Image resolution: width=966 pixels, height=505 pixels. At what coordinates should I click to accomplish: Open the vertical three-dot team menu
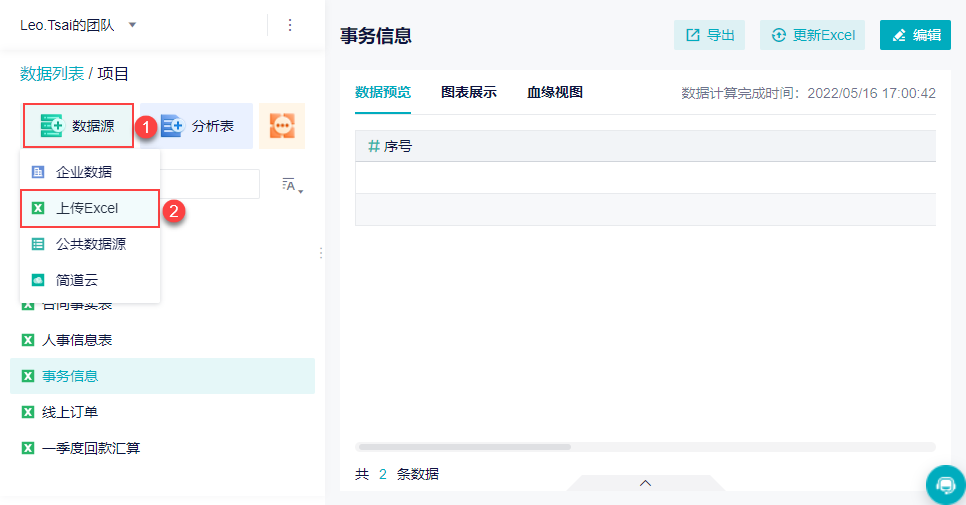290,25
